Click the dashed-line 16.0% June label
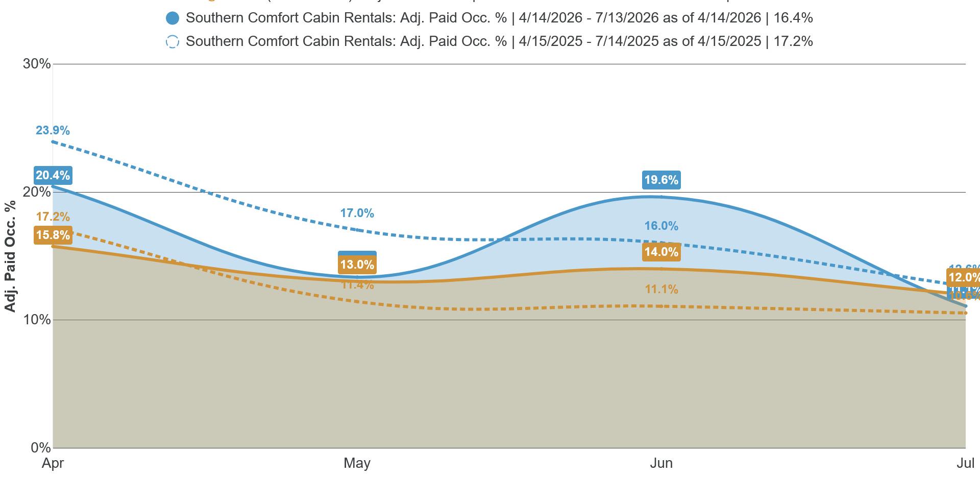This screenshot has height=477, width=980. [661, 226]
